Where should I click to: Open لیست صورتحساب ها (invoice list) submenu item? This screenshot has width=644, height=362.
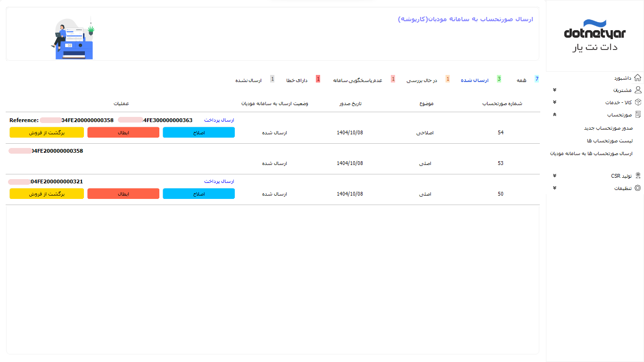pos(609,141)
